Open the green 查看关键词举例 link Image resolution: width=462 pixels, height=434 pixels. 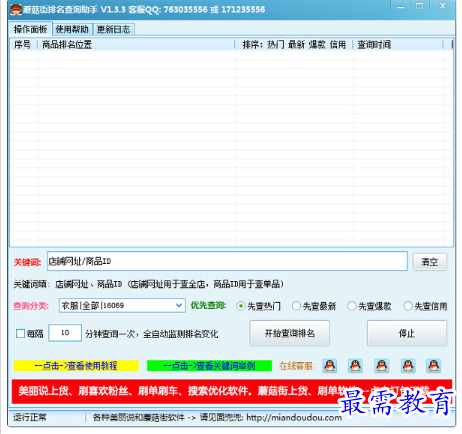click(x=209, y=366)
